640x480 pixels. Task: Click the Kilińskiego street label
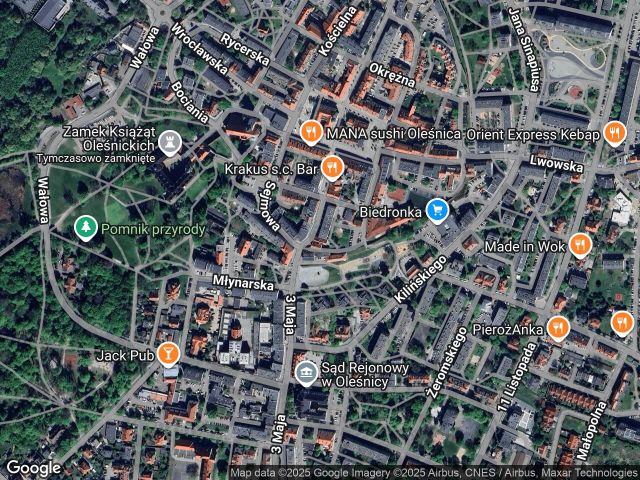point(421,280)
